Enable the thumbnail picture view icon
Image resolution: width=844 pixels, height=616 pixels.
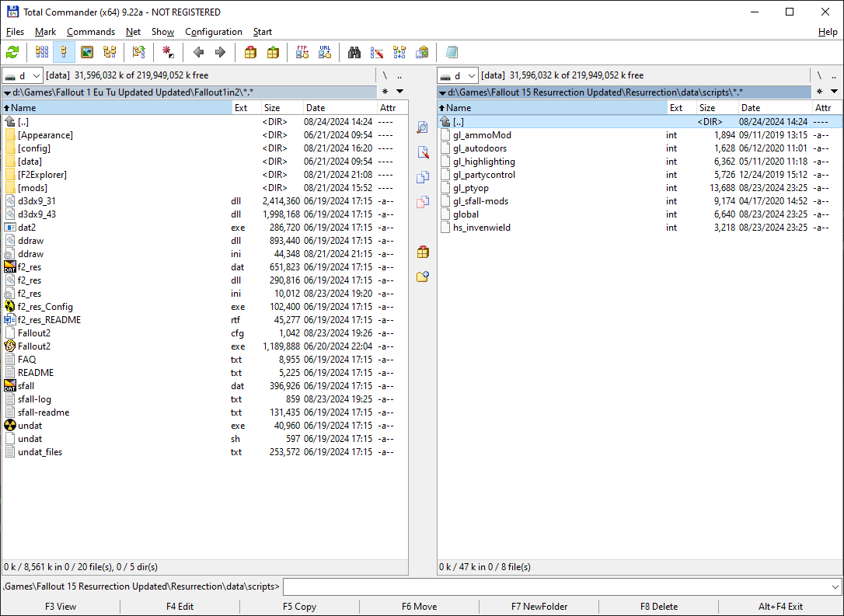coord(87,52)
